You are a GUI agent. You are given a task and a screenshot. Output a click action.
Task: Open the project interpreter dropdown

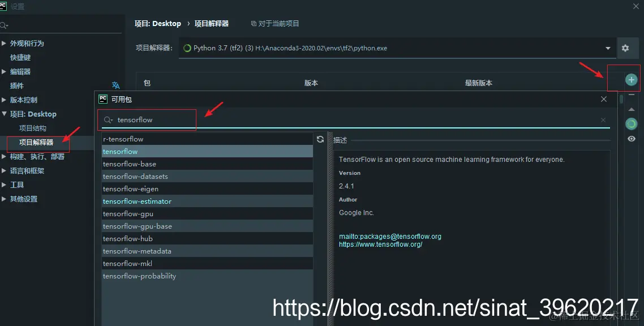[x=607, y=49]
